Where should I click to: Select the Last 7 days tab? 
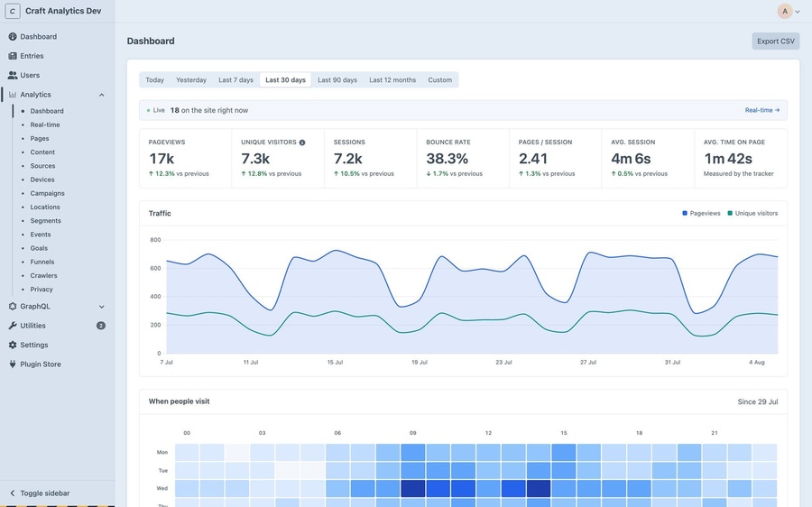tap(235, 79)
